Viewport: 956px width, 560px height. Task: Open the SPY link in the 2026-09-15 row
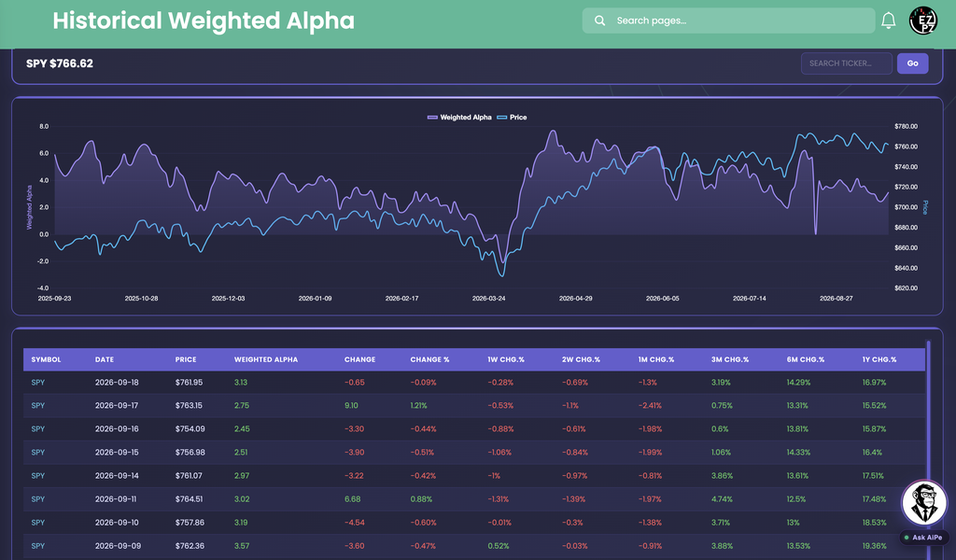[37, 453]
